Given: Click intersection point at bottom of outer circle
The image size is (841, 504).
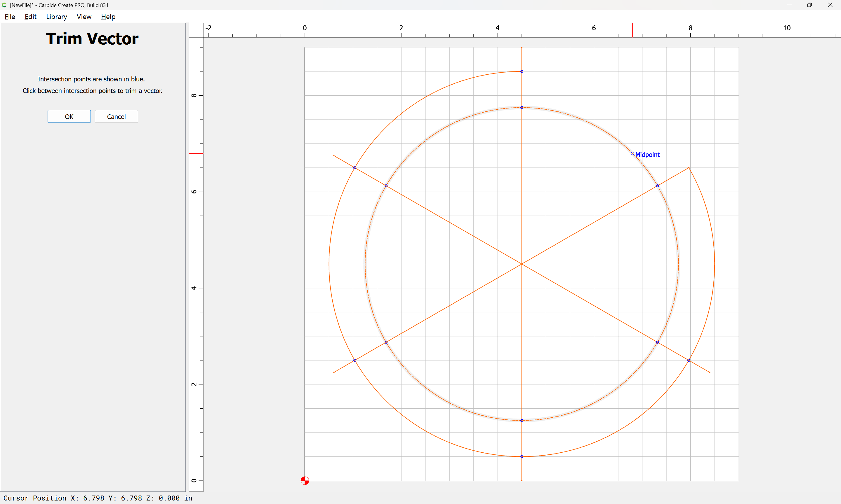Looking at the screenshot, I should (x=522, y=456).
